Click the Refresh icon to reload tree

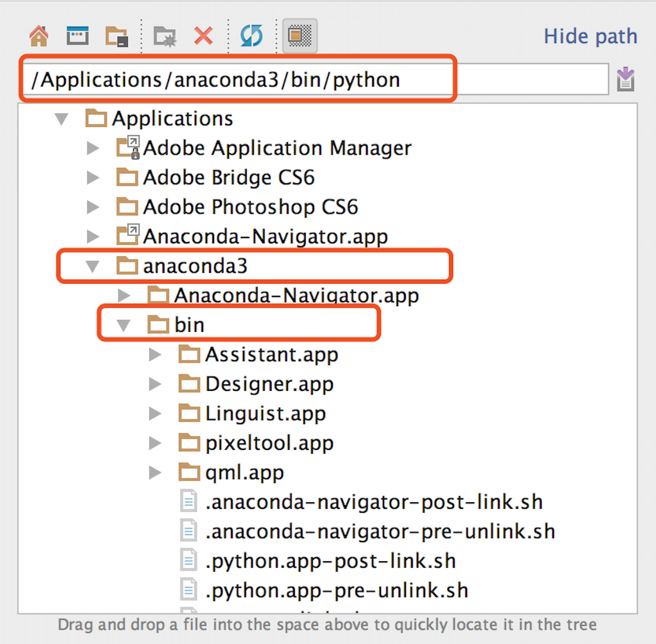tap(251, 36)
